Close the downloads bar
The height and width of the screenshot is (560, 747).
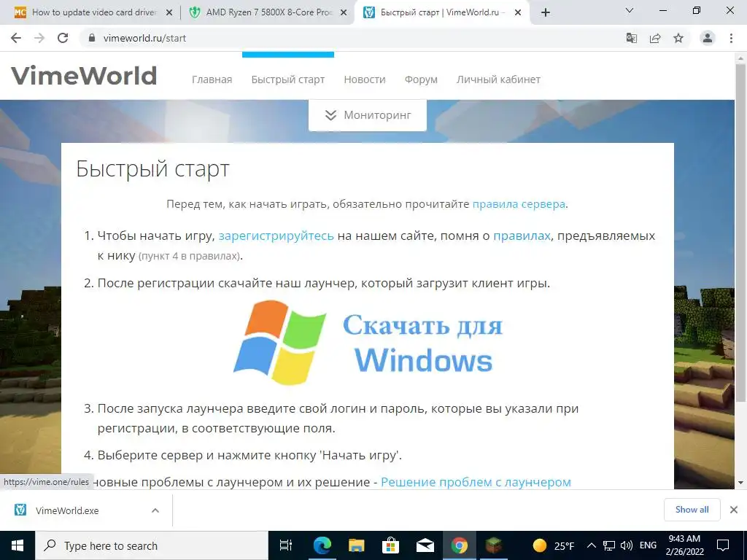734,510
